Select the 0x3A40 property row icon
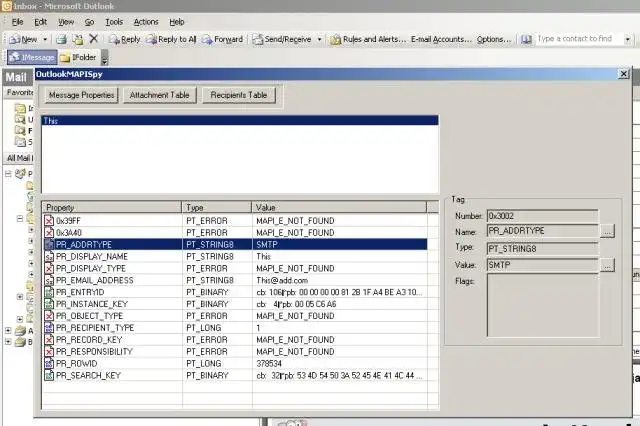Screen dimensions: 640x426 point(49,233)
